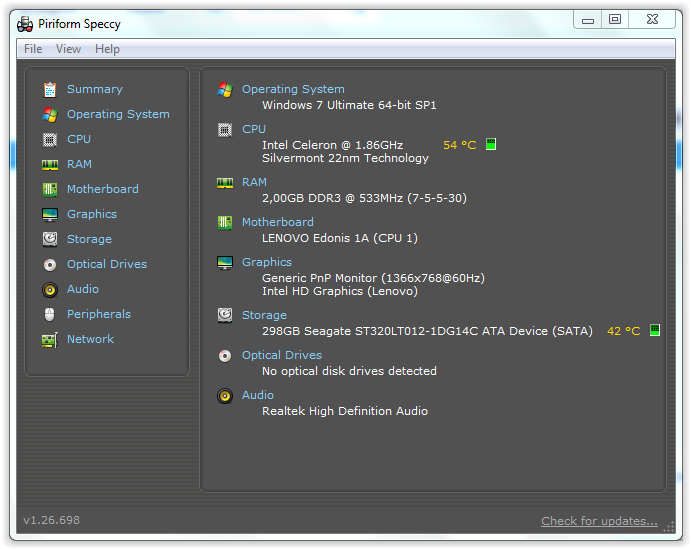Viewport: 691px width, 549px height.
Task: Select CPU in the left sidebar
Action: coord(79,139)
